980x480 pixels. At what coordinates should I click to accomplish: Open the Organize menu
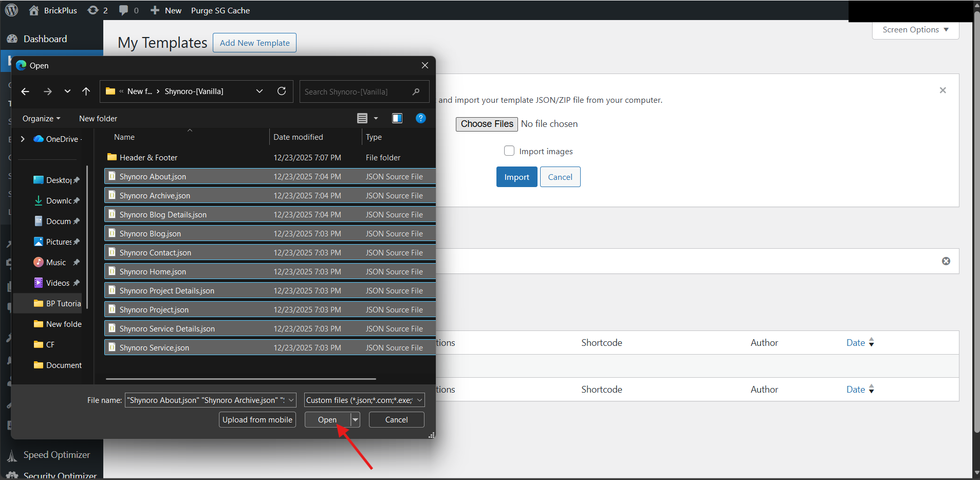[41, 118]
